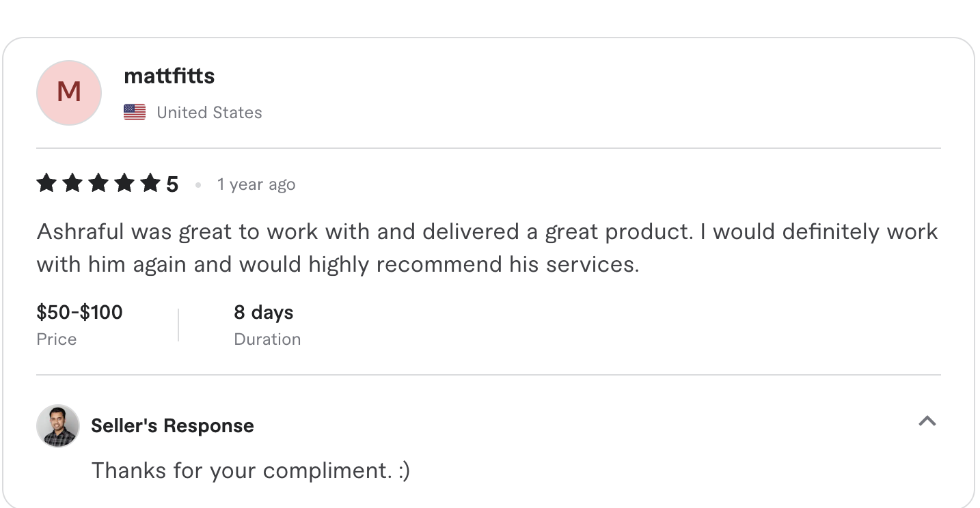This screenshot has width=980, height=508.
Task: Select the 'Seller's Response' heading
Action: 172,425
